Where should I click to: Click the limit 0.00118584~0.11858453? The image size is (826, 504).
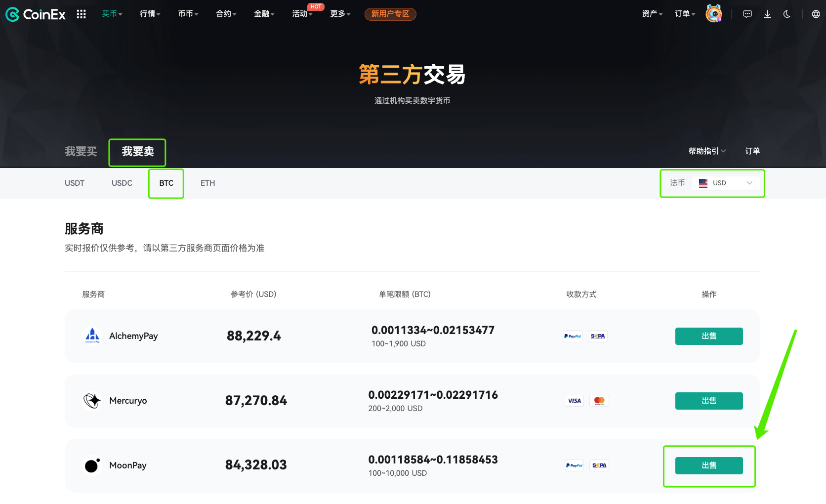[x=433, y=460]
